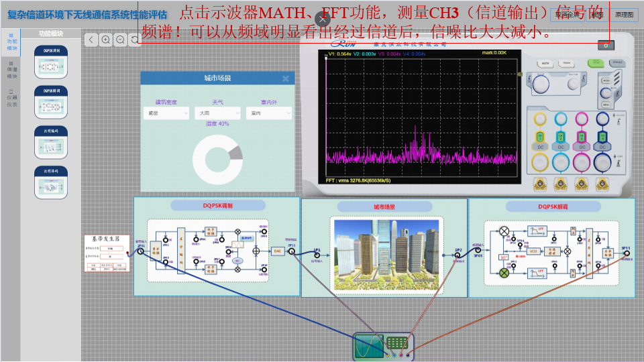Click the zoom out magnifier icon
Screen dimensions: 644x362
point(120,40)
